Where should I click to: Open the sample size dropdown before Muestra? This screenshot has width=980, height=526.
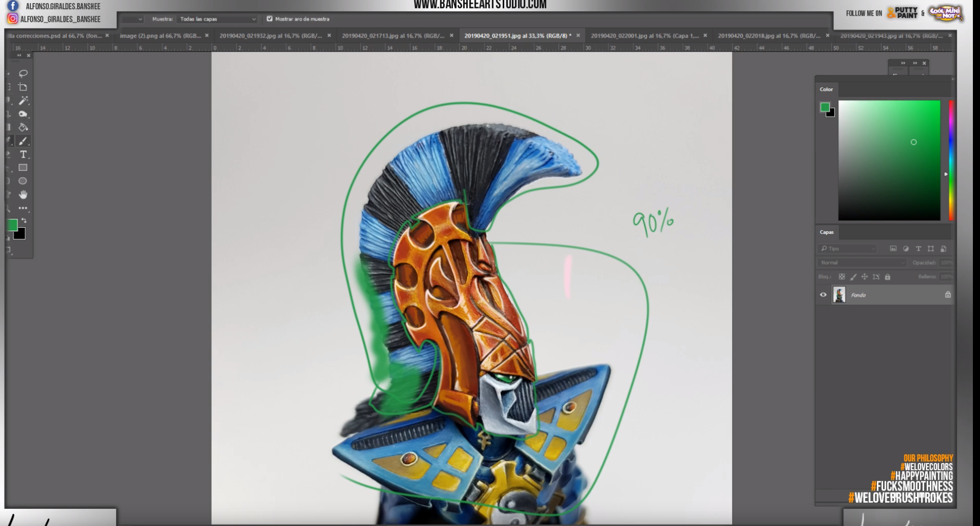(133, 19)
